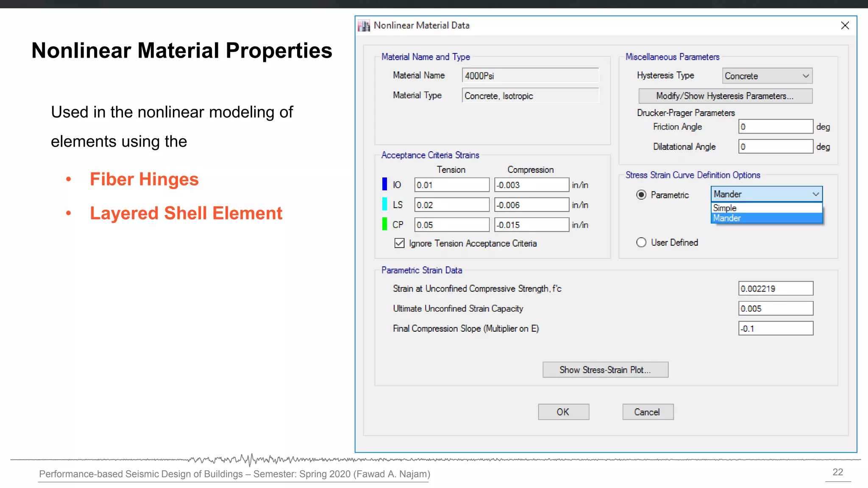Click the Nonlinear Material Data app icon
Image resolution: width=868 pixels, height=488 pixels.
pyautogui.click(x=364, y=25)
